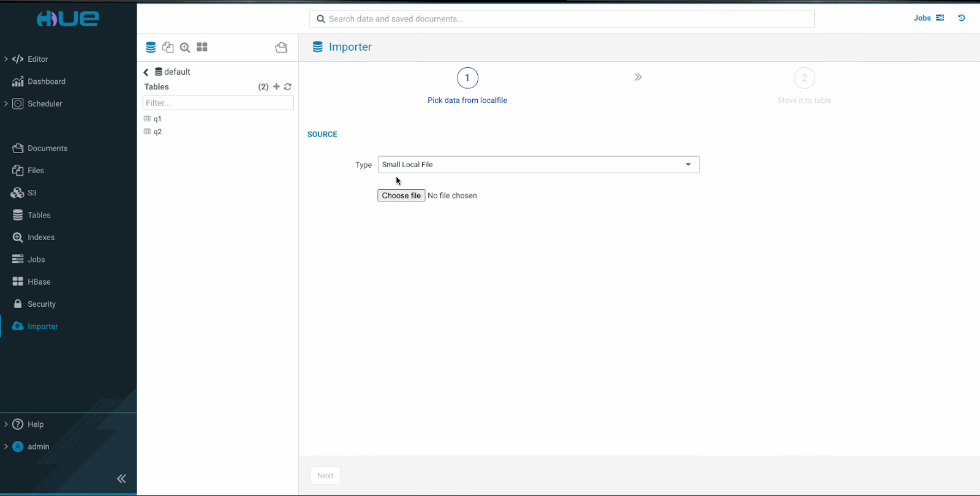Viewport: 980px width, 496px height.
Task: Click the search magnifier icon
Action: (320, 19)
